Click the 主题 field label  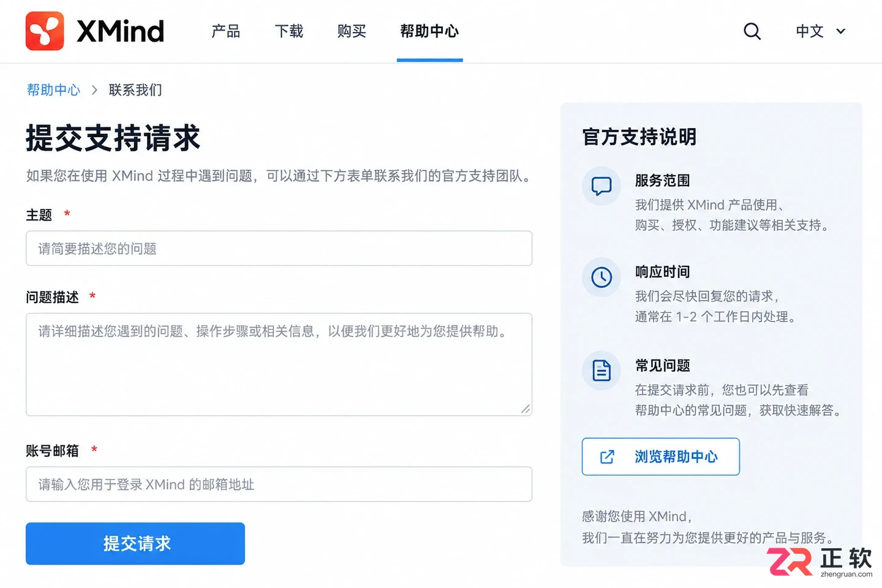(39, 215)
